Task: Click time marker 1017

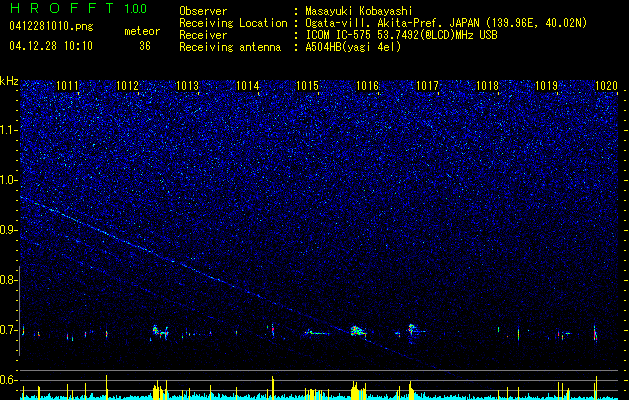Action: [x=428, y=85]
